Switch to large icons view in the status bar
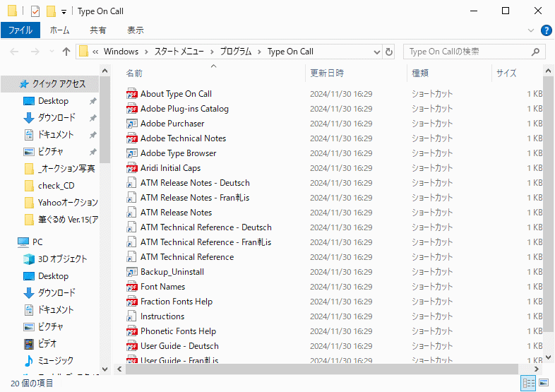 pos(544,383)
